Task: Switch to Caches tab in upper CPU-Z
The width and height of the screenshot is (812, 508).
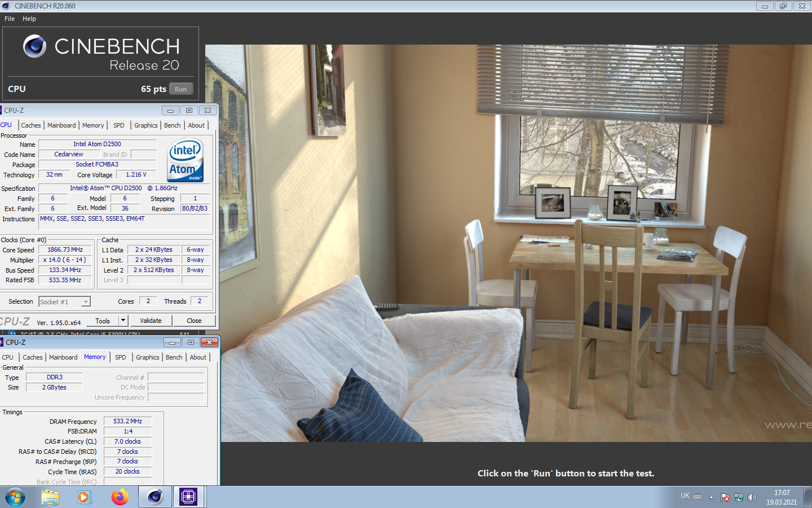Action: [31, 125]
